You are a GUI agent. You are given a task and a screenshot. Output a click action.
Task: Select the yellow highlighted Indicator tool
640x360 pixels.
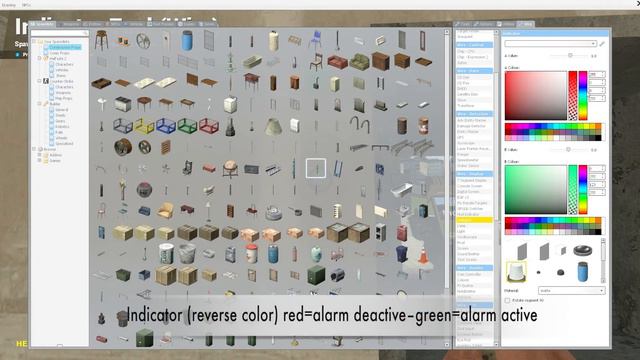pyautogui.click(x=474, y=220)
